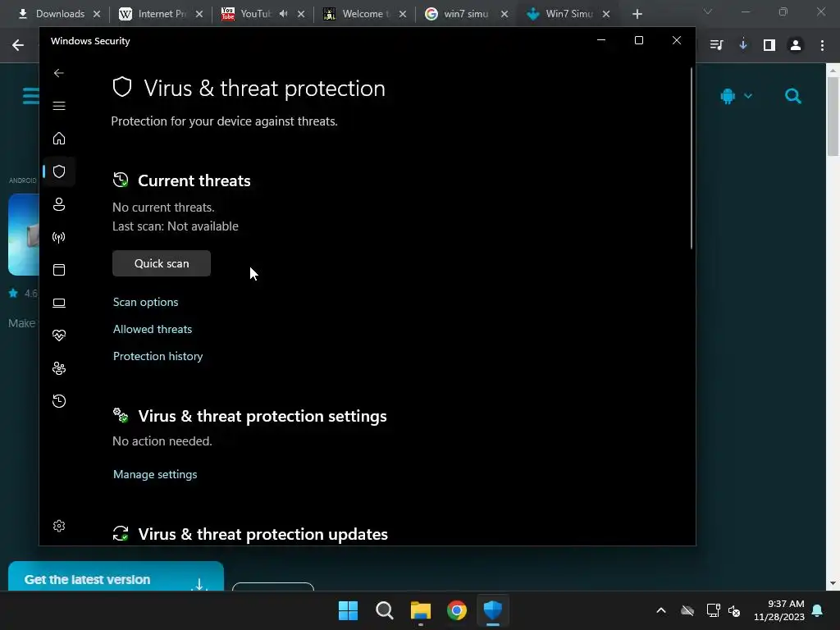Image resolution: width=840 pixels, height=630 pixels.
Task: Maximize the Windows Security window
Action: pyautogui.click(x=638, y=40)
